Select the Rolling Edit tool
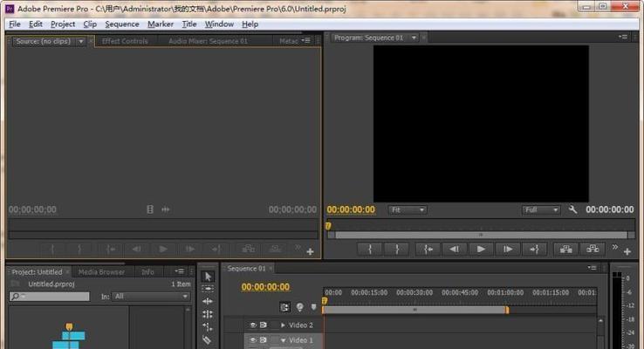 (208, 314)
